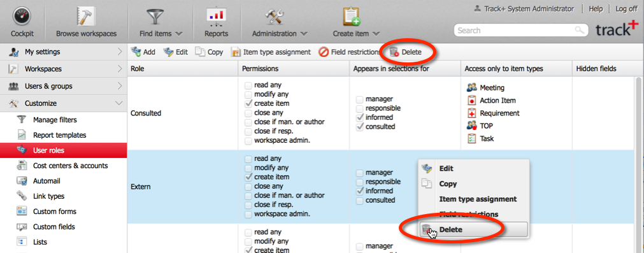Toggle 'create item' checkbox for Consulted role
644x253 pixels.
pos(248,103)
